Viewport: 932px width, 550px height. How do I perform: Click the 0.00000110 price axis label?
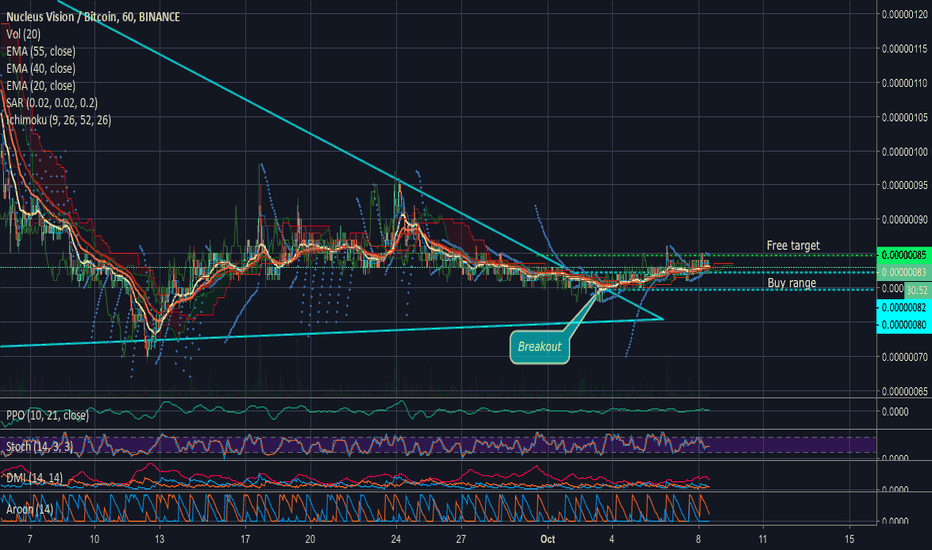pyautogui.click(x=905, y=83)
